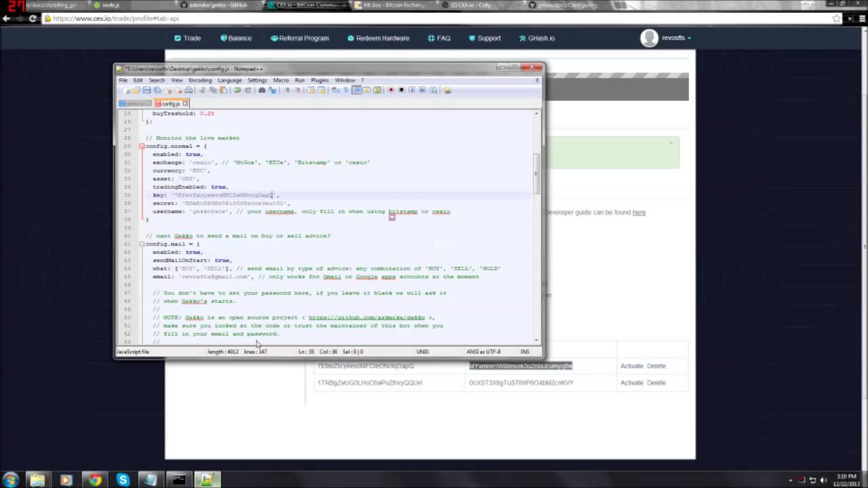Click the Stop Recording macro icon
Image resolution: width=868 pixels, height=488 pixels.
(401, 90)
